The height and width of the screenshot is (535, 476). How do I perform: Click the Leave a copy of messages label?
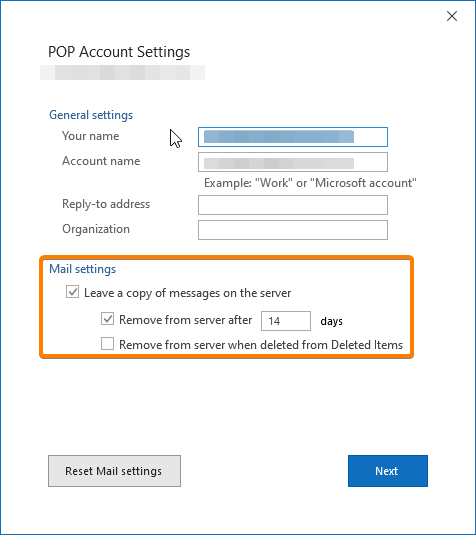tap(188, 293)
